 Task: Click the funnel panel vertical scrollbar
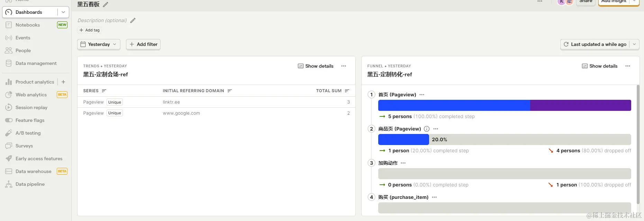click(x=638, y=145)
